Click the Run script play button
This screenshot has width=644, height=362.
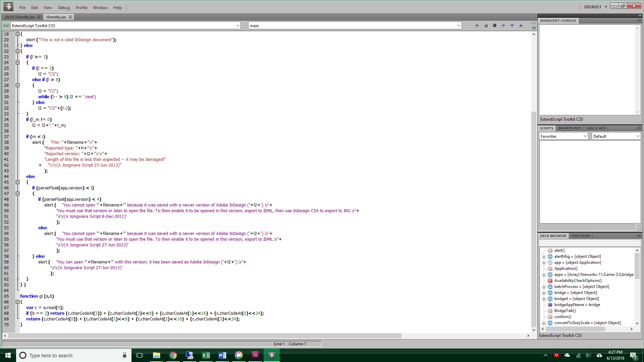[477, 25]
